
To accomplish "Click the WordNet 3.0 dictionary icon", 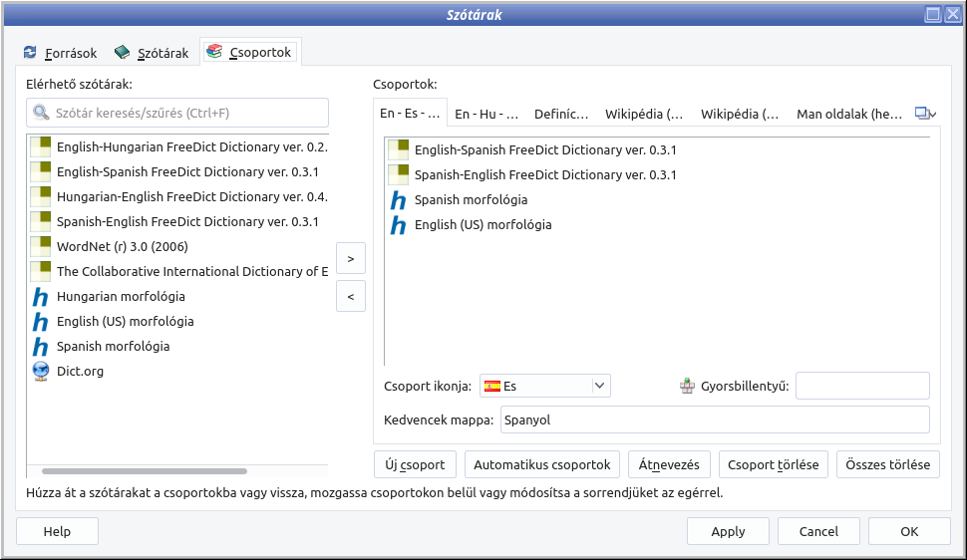I will pos(40,247).
